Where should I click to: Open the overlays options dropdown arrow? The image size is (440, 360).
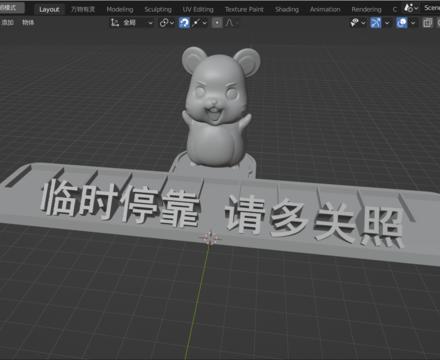tap(413, 23)
